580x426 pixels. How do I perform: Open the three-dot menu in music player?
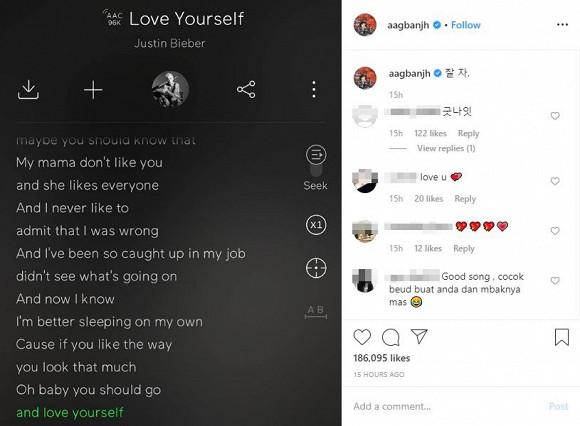(314, 89)
